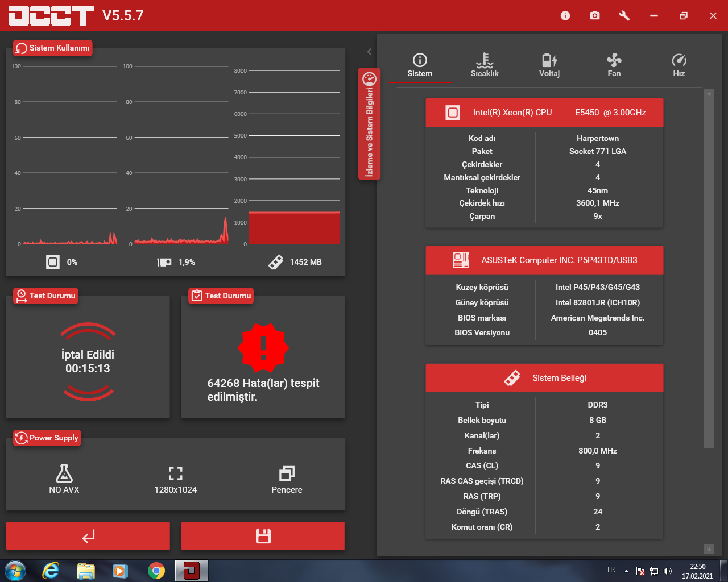Click the GPU usage icon showing 1,9%
728x582 pixels.
click(x=164, y=262)
